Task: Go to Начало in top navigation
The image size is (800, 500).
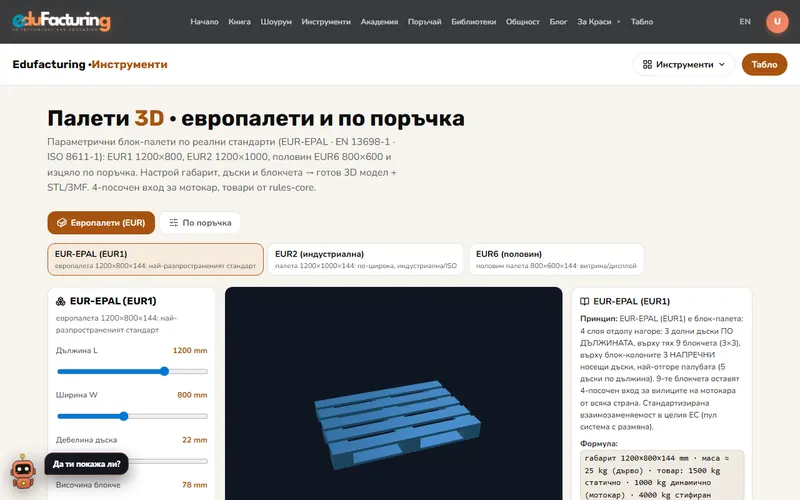Action: point(204,21)
